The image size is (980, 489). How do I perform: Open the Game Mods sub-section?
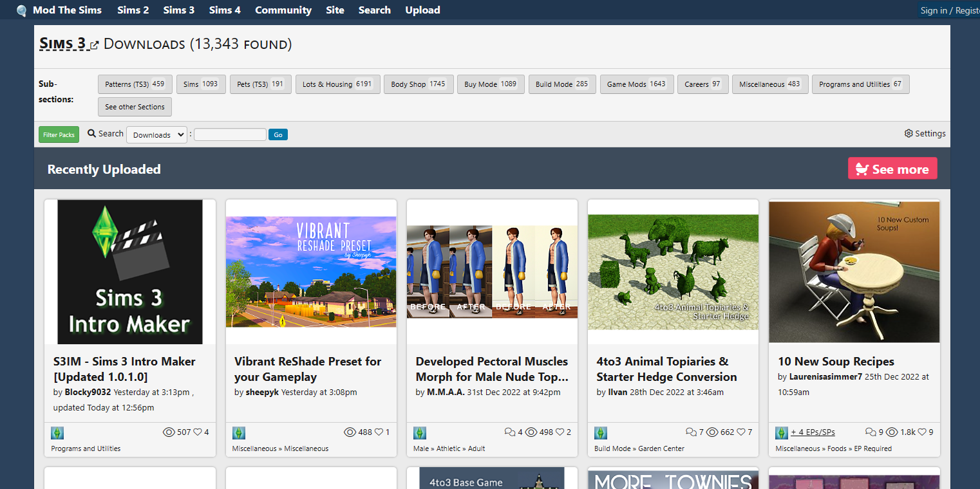637,84
